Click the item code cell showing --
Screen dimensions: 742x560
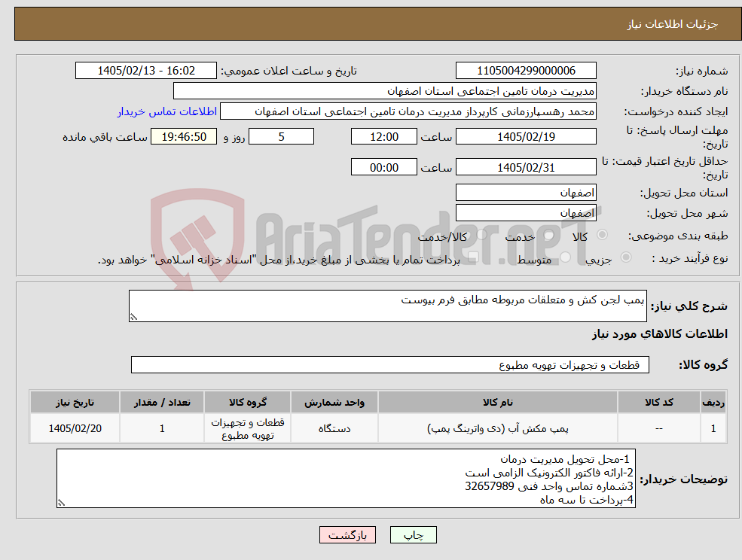tap(658, 428)
